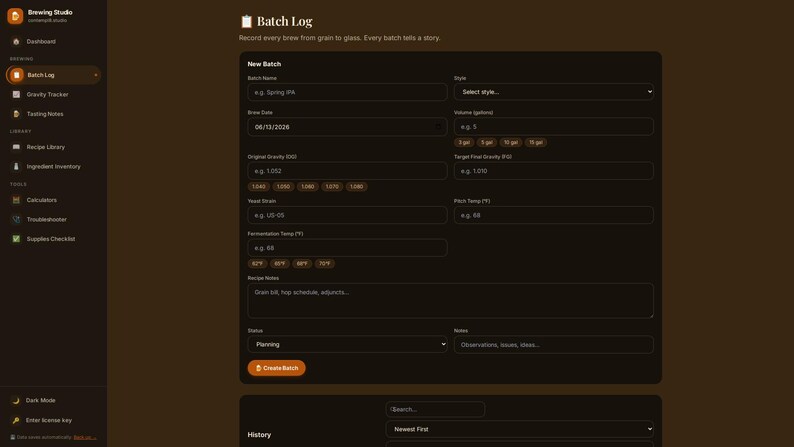Click Enter license key
The height and width of the screenshot is (447, 794).
[53, 420]
